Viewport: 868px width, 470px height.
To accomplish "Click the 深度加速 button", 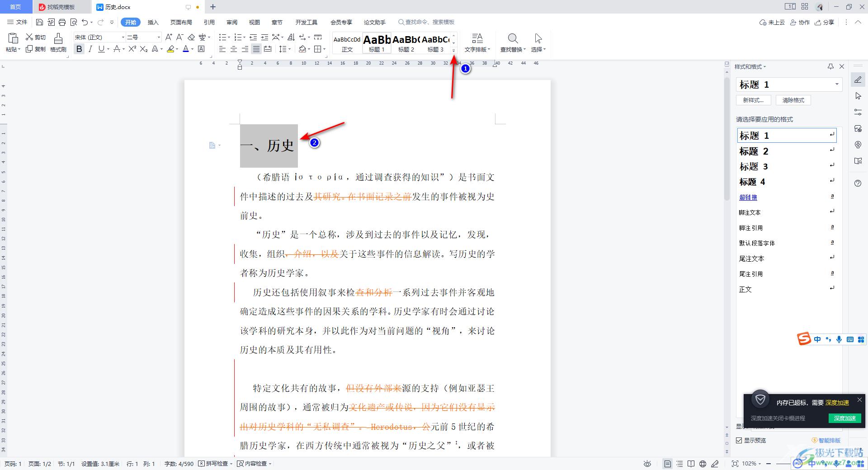I will (x=844, y=418).
